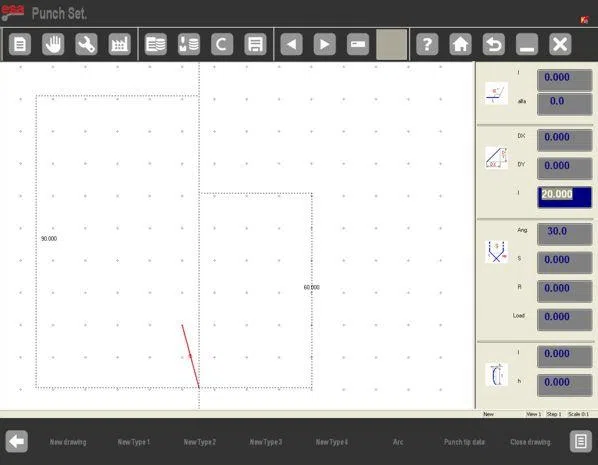Click the Load value field
The width and height of the screenshot is (598, 465).
pos(564,319)
